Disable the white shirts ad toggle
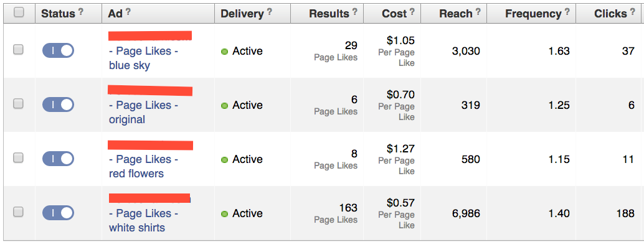Screen dimensions: 644x242 tap(58, 213)
